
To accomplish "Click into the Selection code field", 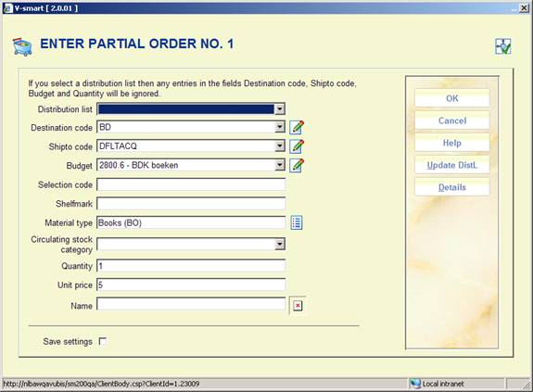I will pos(191,184).
